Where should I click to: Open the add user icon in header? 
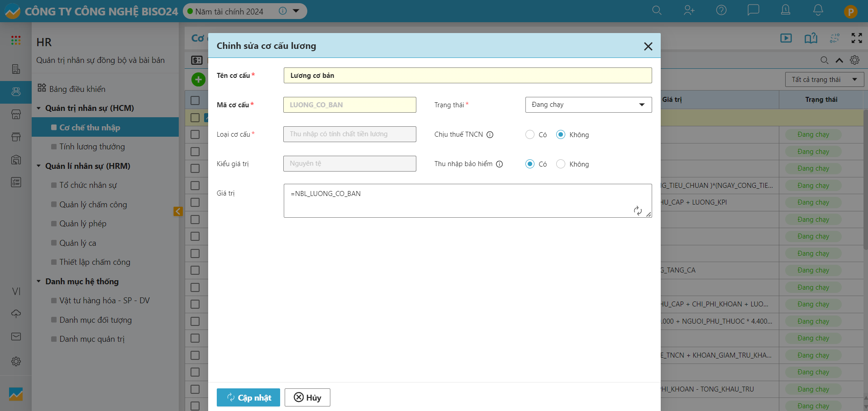tap(689, 10)
